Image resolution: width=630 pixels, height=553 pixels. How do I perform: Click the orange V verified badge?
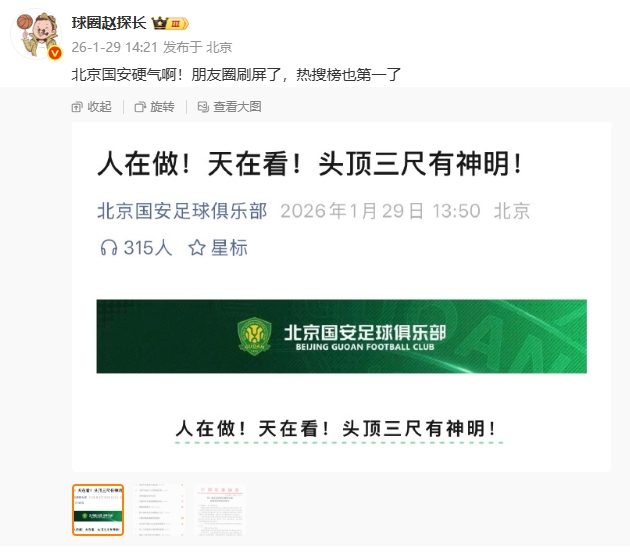[55, 53]
